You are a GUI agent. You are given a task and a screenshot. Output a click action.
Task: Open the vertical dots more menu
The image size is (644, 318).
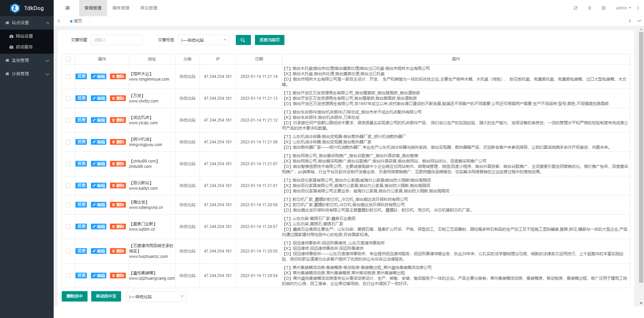tap(638, 8)
